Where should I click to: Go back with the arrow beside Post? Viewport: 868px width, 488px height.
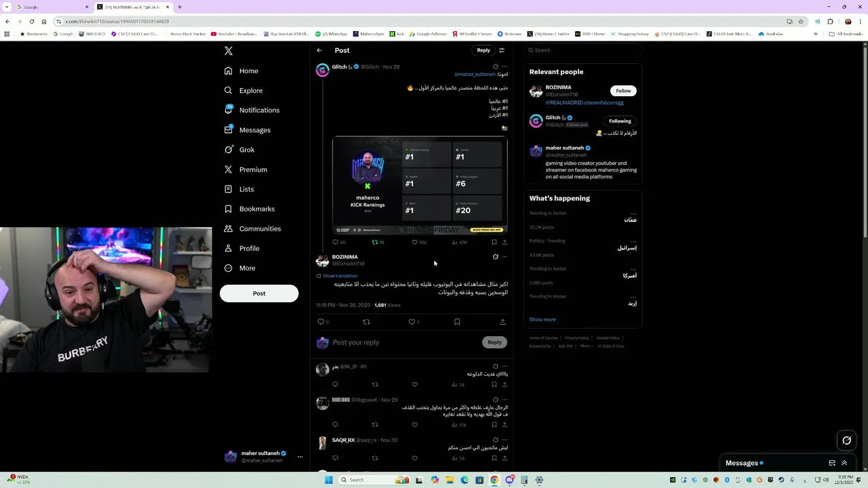[x=319, y=50]
